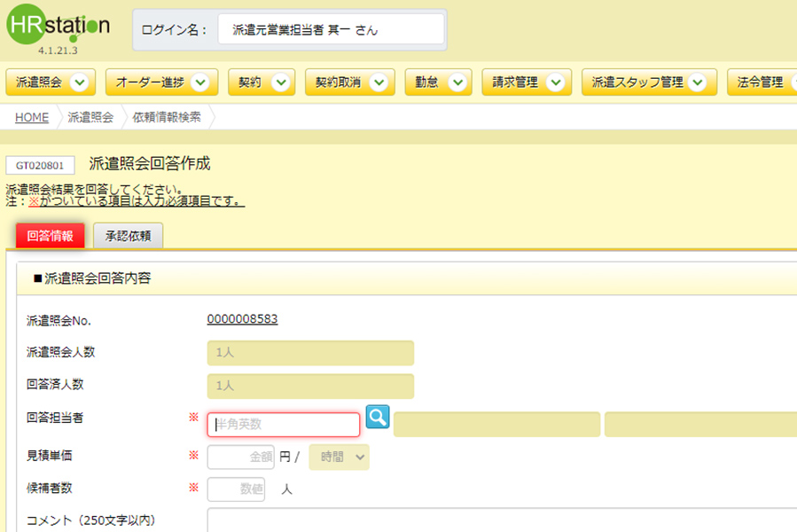
Task: Click the 派遣照会人数 field showing 1人
Action: [x=310, y=353]
